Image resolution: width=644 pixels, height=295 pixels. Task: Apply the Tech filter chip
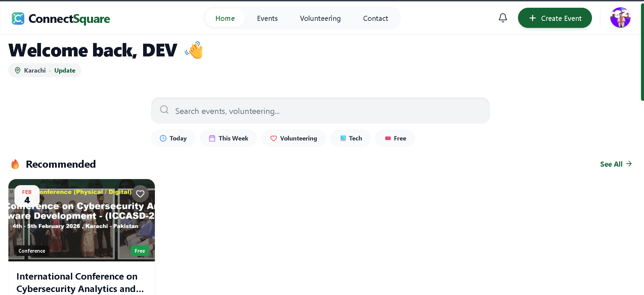(351, 138)
